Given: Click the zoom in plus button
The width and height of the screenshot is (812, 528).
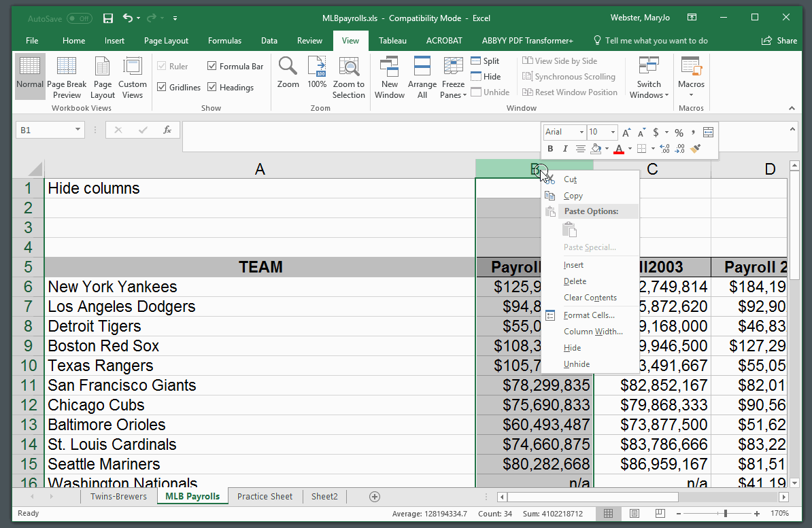Looking at the screenshot, I should pos(757,514).
